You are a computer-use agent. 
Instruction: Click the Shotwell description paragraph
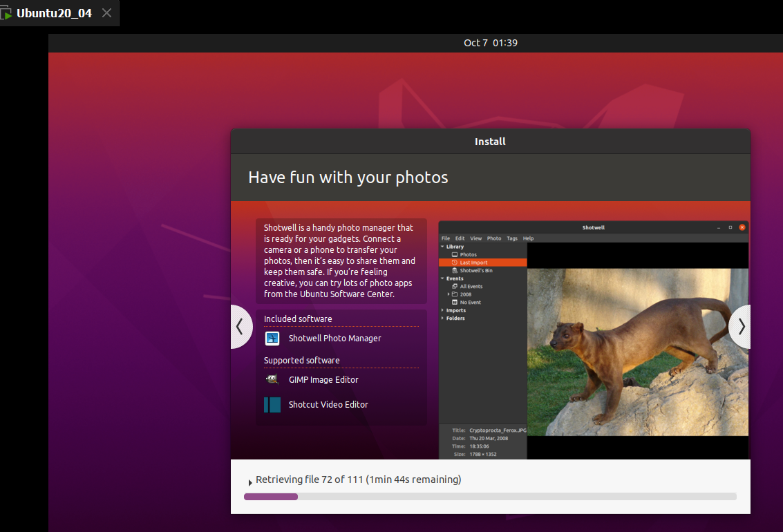click(339, 261)
